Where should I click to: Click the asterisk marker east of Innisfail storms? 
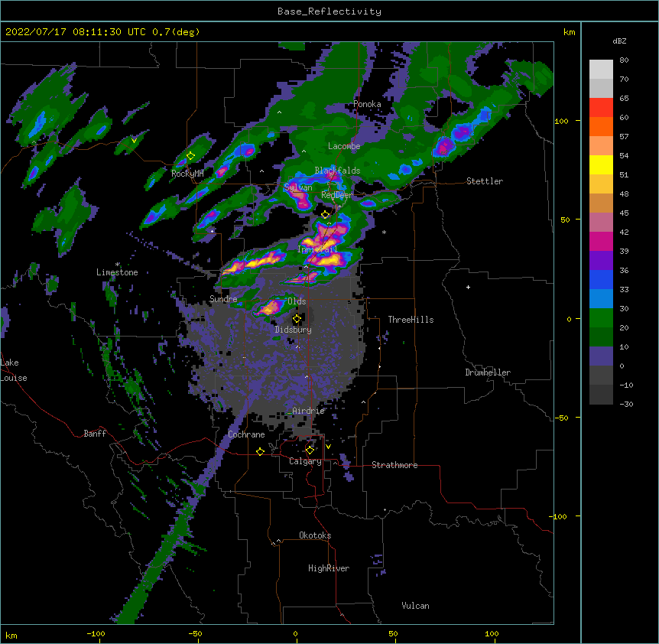pos(384,233)
